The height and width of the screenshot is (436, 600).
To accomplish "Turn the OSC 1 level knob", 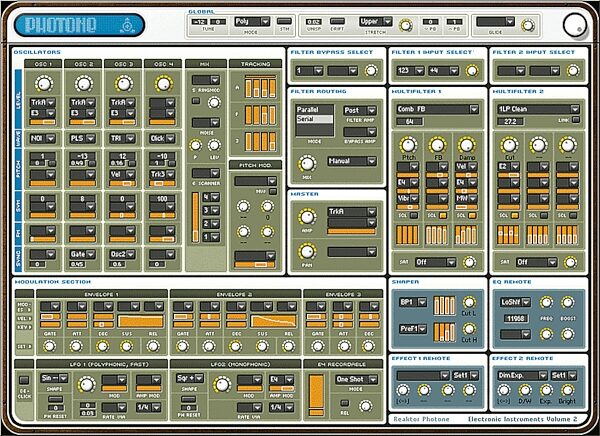I will pos(44,83).
